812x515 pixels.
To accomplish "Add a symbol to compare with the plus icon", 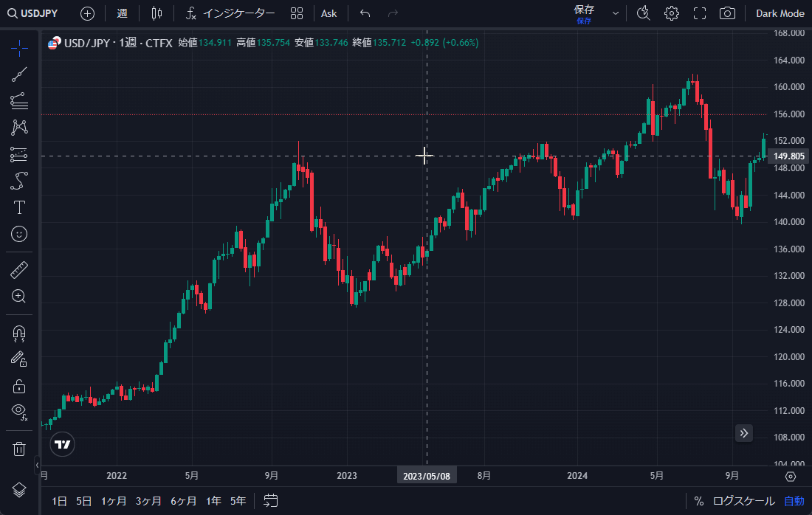I will [88, 13].
